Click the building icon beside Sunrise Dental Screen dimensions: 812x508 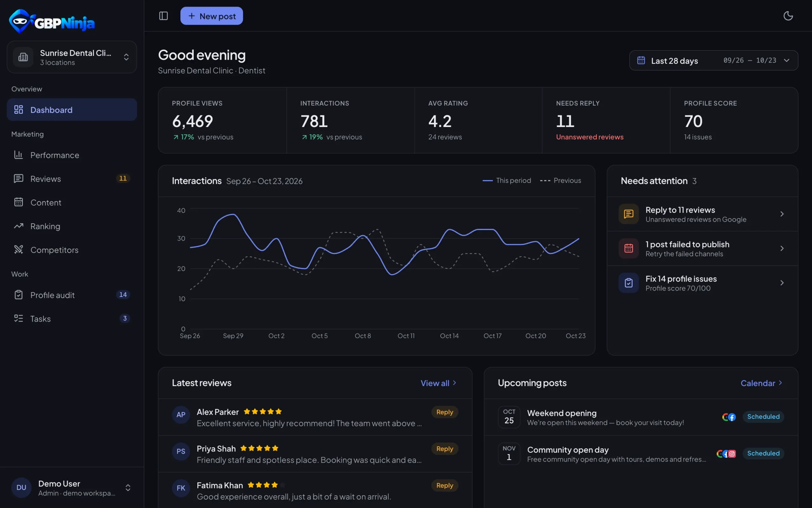tap(23, 57)
